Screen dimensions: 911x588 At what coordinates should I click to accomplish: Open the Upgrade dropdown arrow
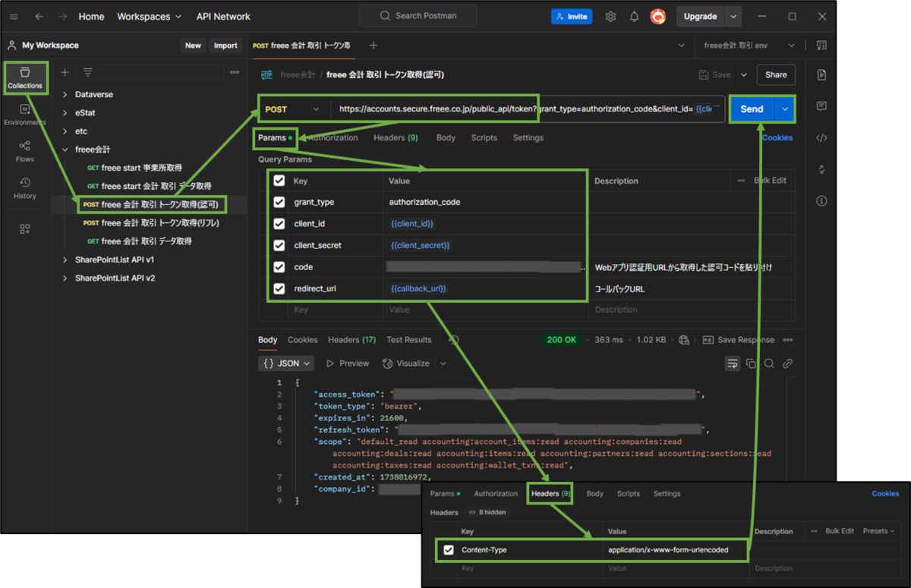[733, 17]
